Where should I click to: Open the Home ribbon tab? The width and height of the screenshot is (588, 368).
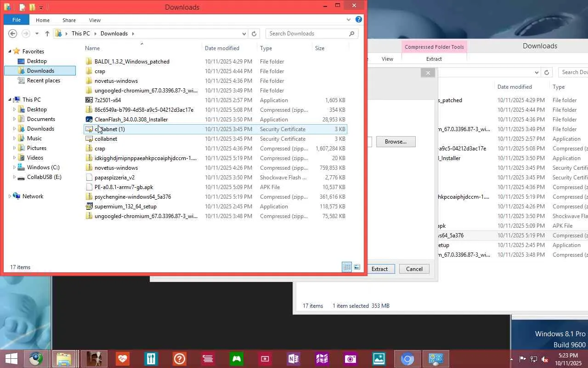click(43, 20)
